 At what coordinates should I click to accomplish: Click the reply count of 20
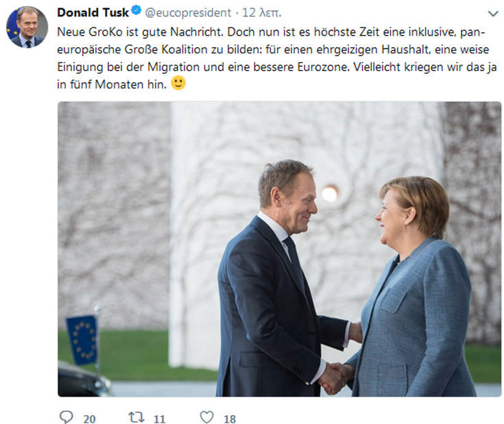(89, 418)
